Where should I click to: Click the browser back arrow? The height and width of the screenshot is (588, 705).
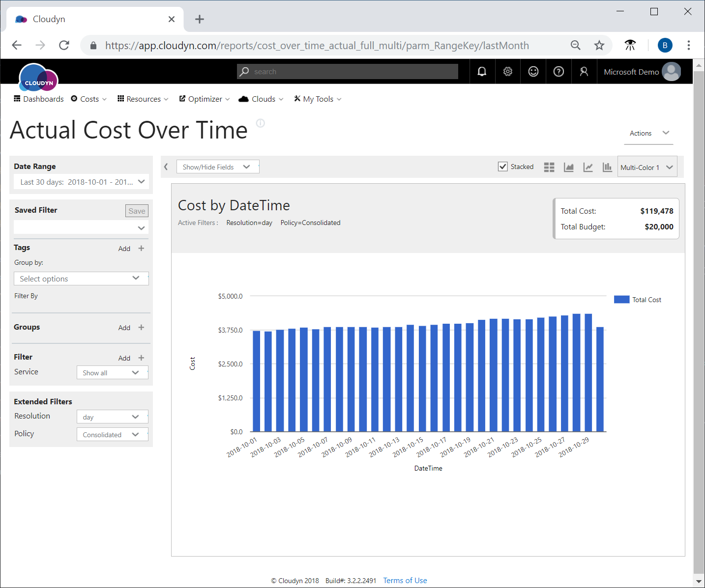pos(17,45)
